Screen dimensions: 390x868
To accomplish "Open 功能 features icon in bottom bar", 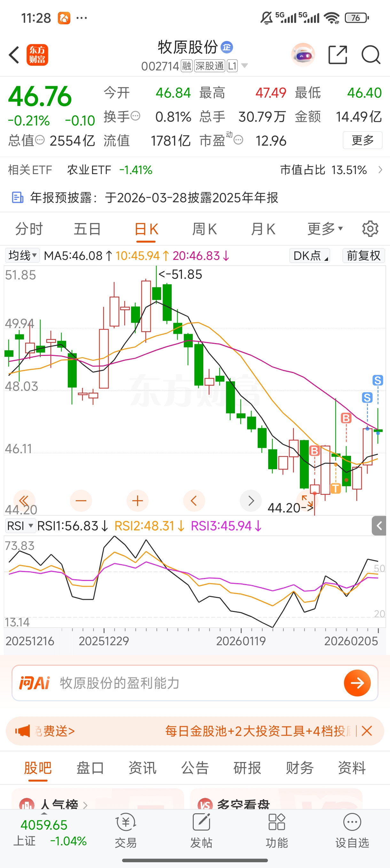I will pyautogui.click(x=277, y=831).
